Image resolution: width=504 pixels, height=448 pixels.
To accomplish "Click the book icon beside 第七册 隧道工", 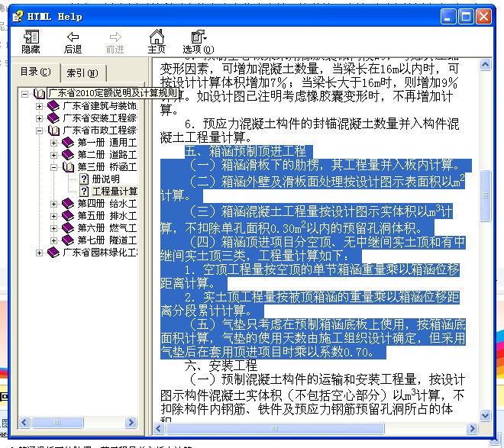I will (68, 240).
